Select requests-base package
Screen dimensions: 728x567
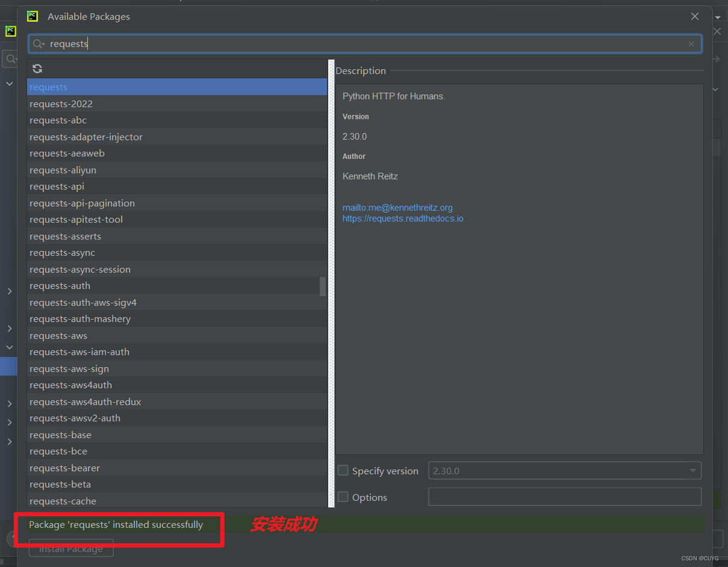177,435
